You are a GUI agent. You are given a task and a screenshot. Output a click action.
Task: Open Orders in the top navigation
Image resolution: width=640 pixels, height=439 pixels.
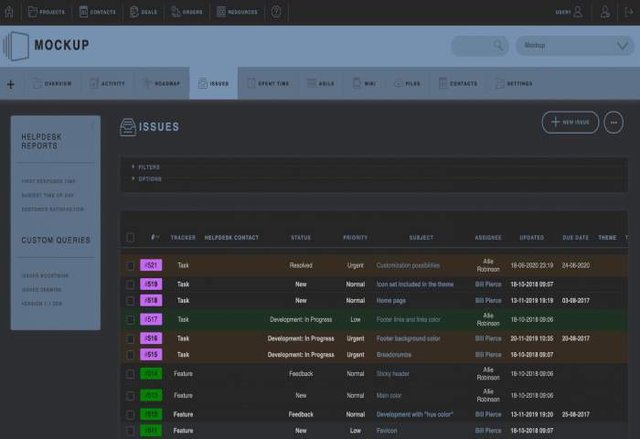pos(187,12)
